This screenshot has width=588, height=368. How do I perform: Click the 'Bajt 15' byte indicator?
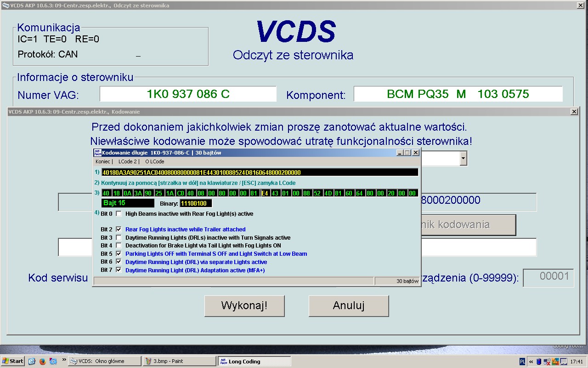click(128, 203)
